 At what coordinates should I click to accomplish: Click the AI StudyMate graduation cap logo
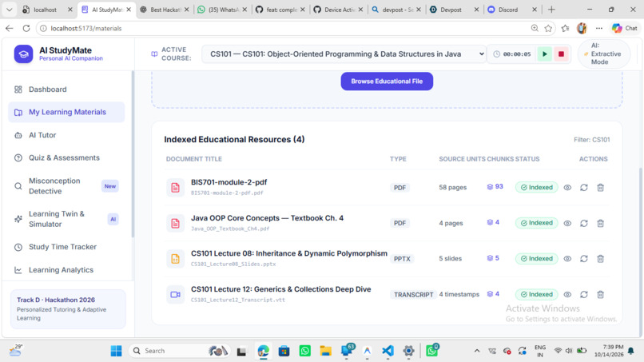tap(23, 54)
